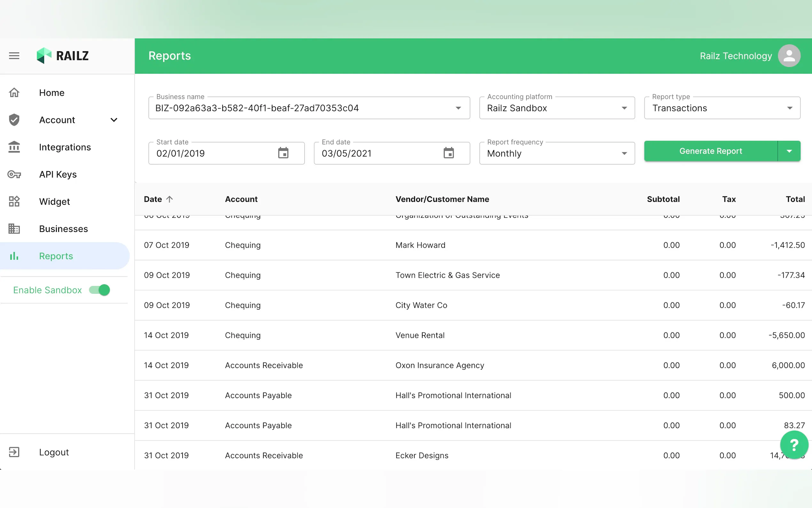Open the End date calendar picker
The image size is (812, 508).
pyautogui.click(x=449, y=153)
